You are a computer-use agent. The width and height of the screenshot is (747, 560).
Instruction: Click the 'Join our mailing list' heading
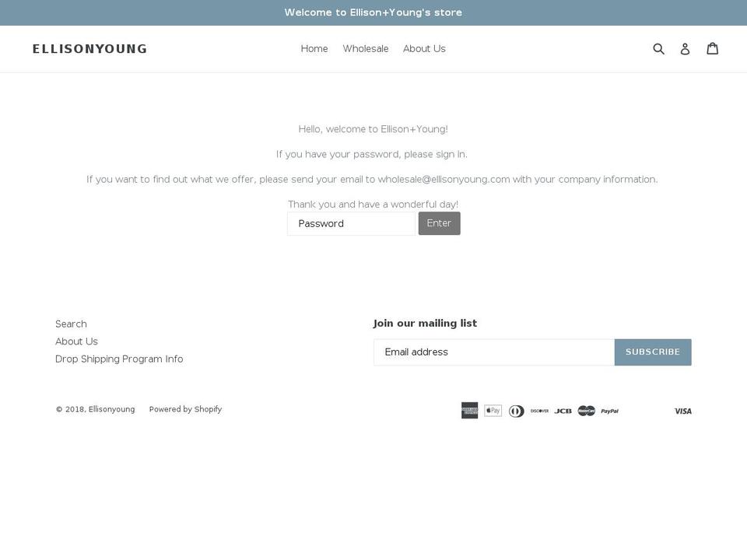point(425,324)
